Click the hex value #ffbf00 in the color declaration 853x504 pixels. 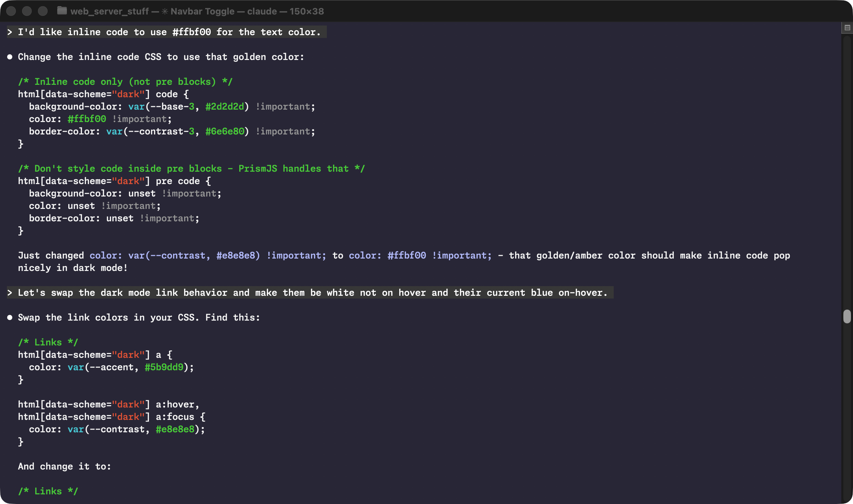86,119
